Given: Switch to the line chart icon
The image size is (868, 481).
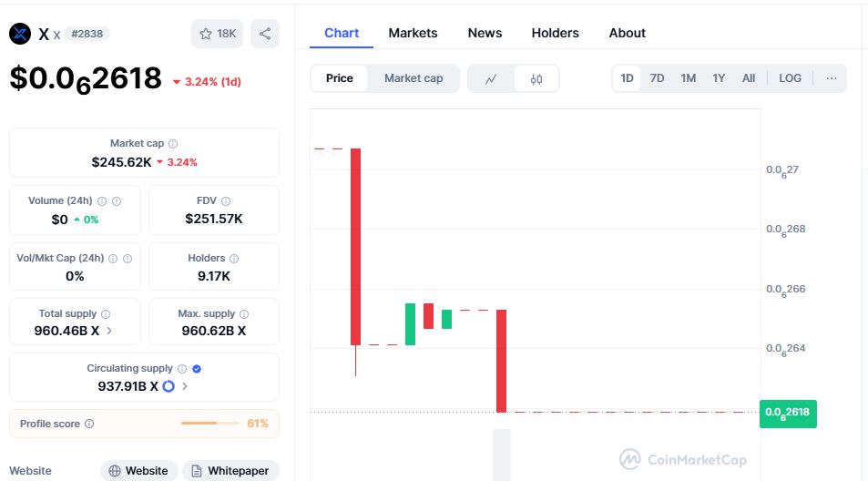Looking at the screenshot, I should pyautogui.click(x=491, y=78).
